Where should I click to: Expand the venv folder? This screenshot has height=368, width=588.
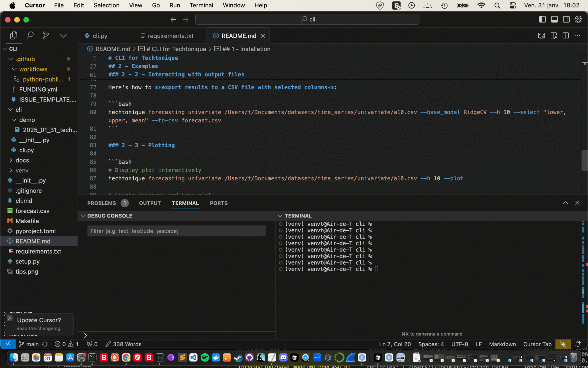(11, 170)
